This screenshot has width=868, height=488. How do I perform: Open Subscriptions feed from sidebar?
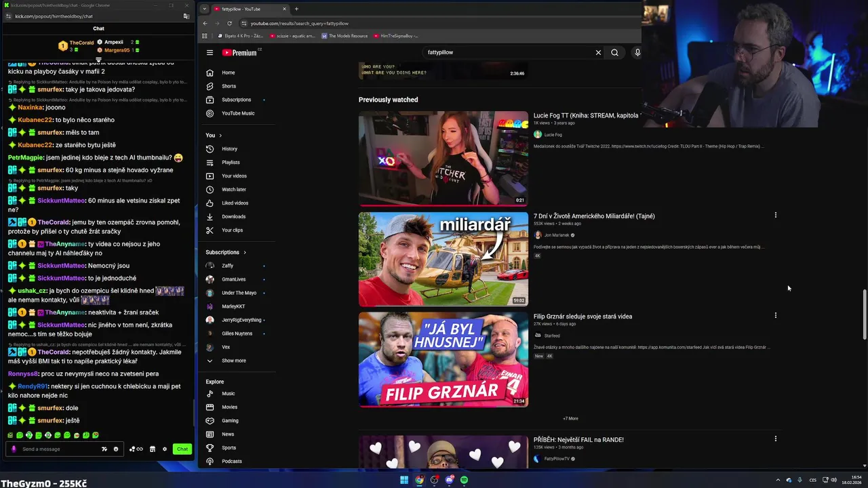[x=235, y=100]
